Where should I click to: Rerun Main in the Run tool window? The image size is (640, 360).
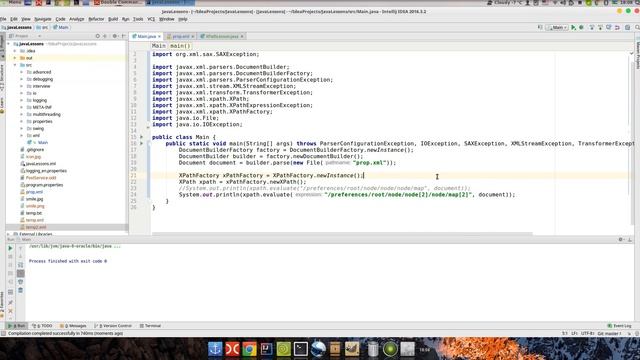11,248
